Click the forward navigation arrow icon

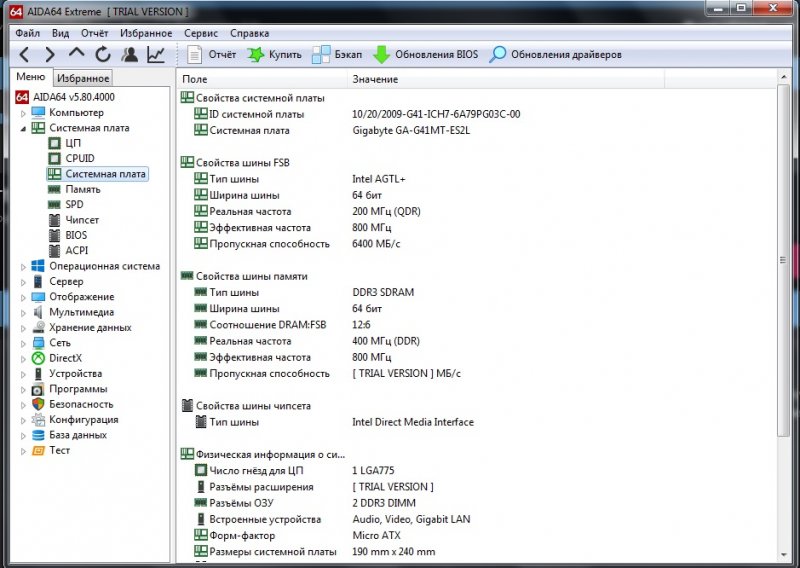point(50,54)
